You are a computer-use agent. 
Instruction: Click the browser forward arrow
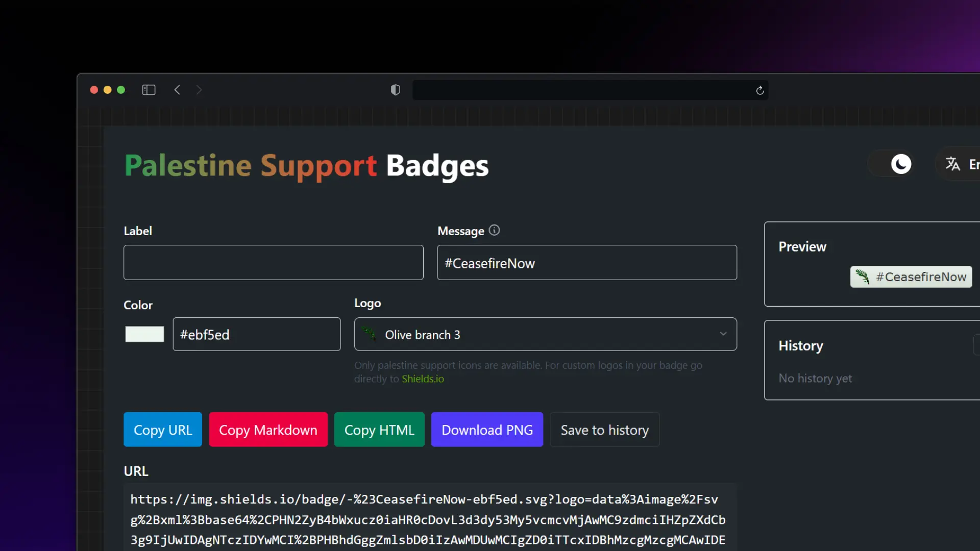(x=199, y=90)
